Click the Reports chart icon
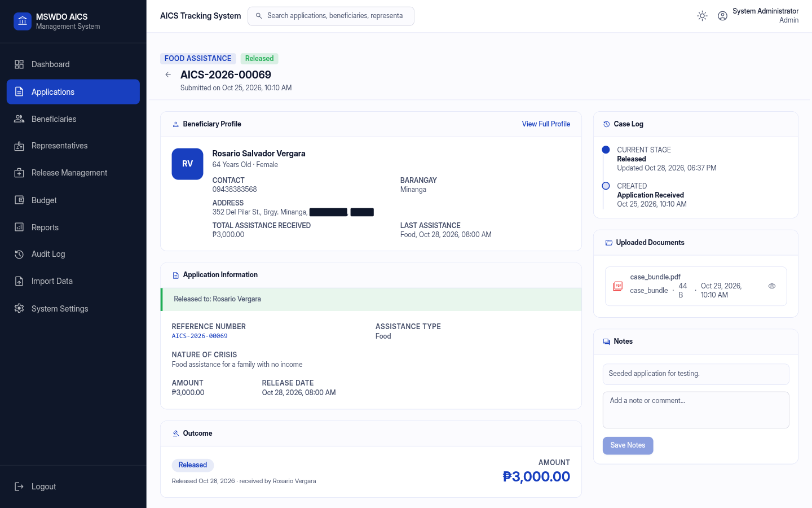The height and width of the screenshot is (508, 812). click(19, 227)
